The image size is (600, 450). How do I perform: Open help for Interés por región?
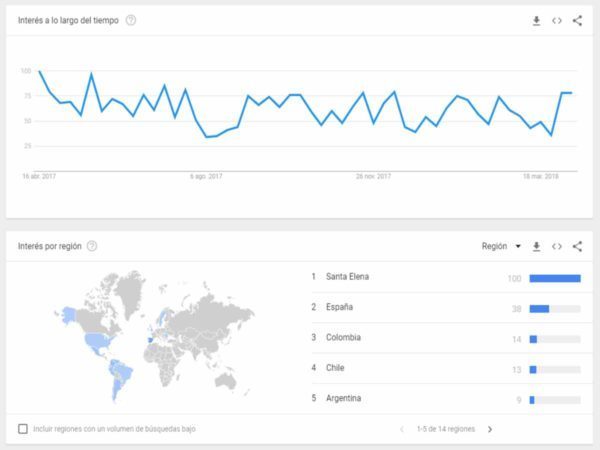[92, 246]
